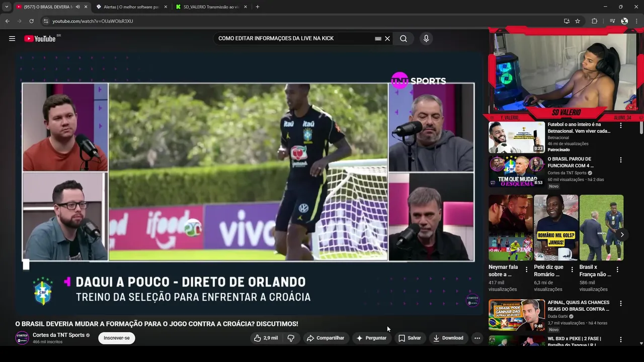
Task: Like the video with thumbs up
Action: click(x=266, y=338)
